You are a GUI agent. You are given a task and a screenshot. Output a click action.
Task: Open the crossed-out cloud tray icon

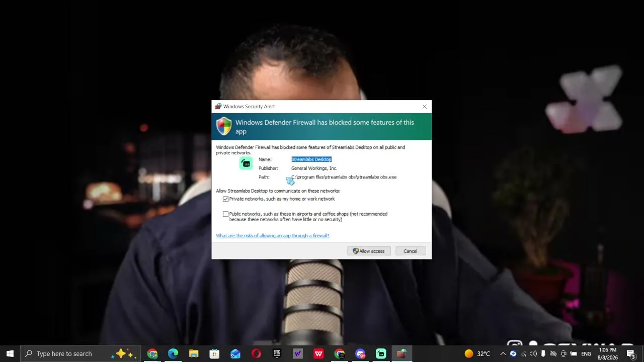point(553,353)
